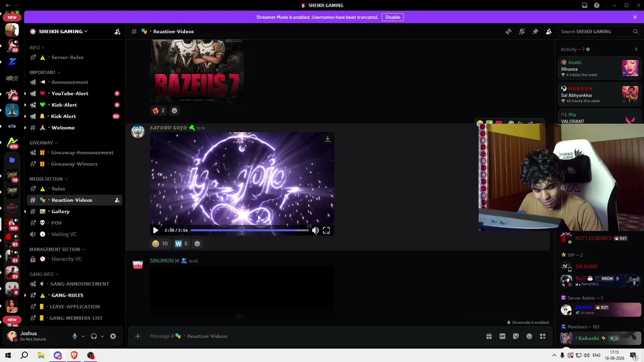Screen dimensions: 644x362
Task: Disable Streamer Mode via banner button
Action: click(x=392, y=17)
